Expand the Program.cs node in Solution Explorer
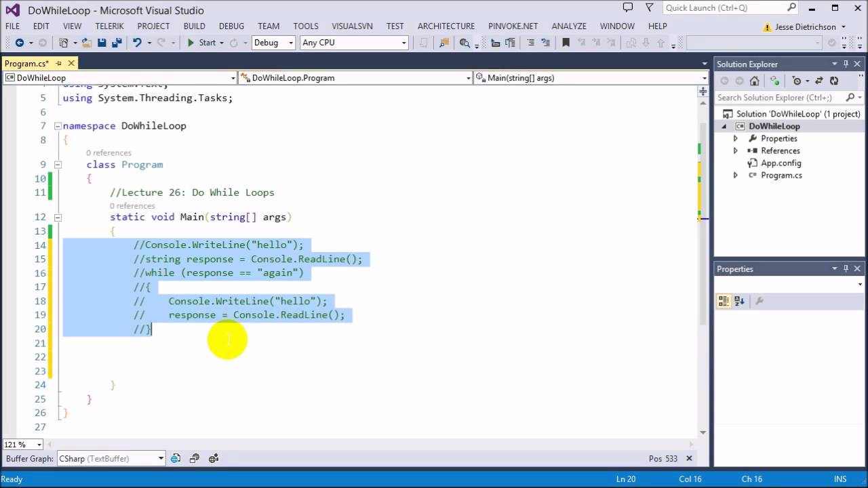This screenshot has width=868, height=488. coord(736,175)
